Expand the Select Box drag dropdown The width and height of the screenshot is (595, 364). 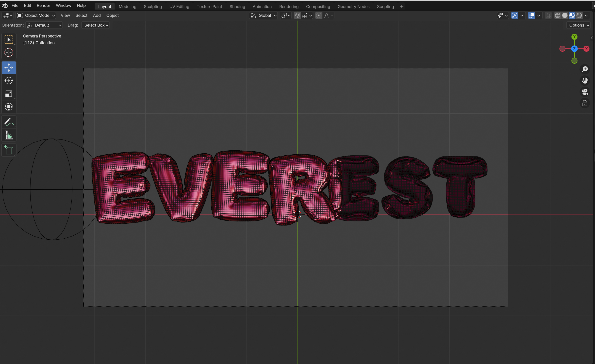coord(96,25)
